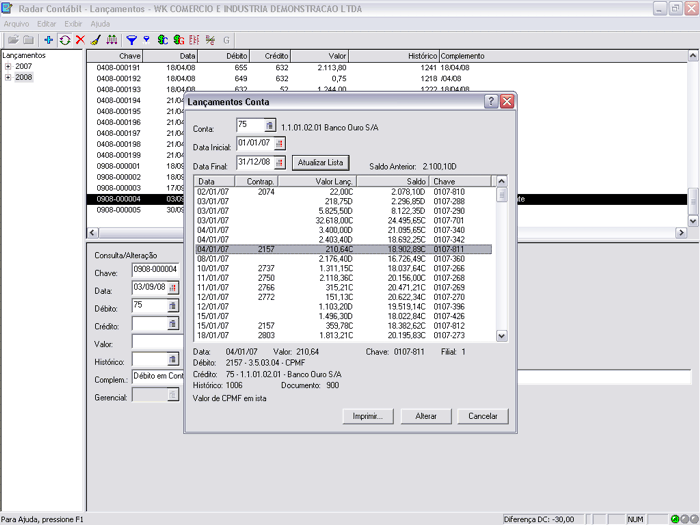Open the Exibir menu

click(x=73, y=22)
